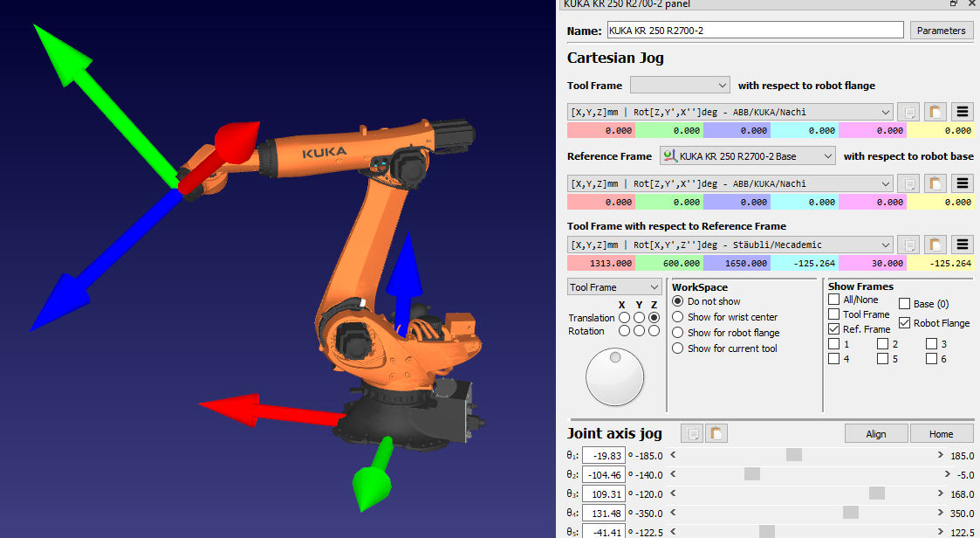
Task: Enable the Tool Frame checkbox in Show Frames
Action: tap(834, 314)
